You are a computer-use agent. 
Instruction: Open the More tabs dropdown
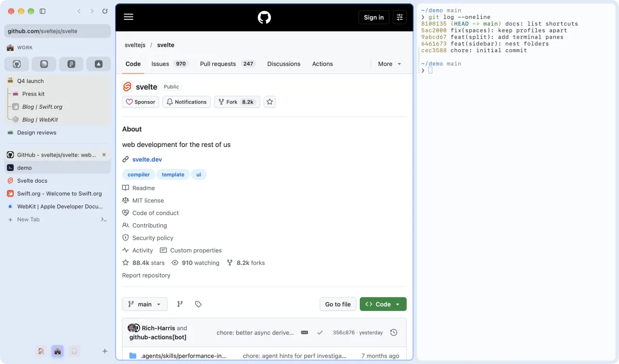[x=390, y=64]
